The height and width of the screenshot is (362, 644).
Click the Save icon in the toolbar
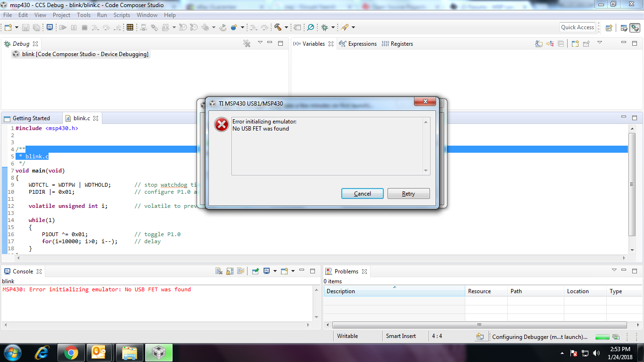click(x=25, y=27)
